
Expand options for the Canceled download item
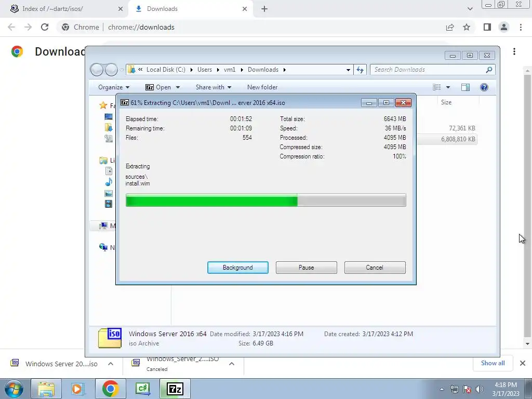click(232, 364)
